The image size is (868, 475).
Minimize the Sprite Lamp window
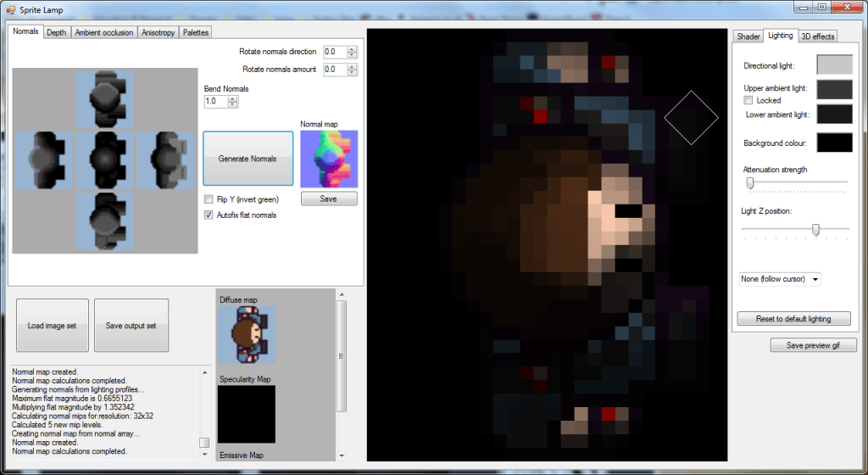pos(803,7)
